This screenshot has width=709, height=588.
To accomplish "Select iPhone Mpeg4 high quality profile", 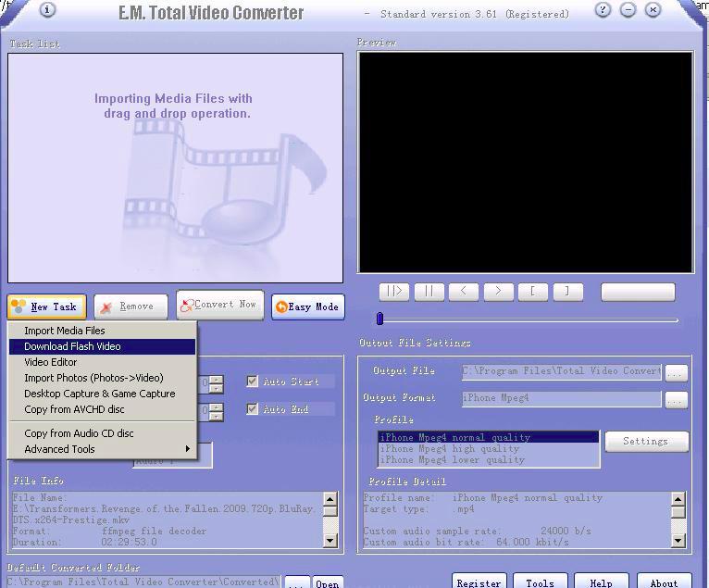I will coord(488,449).
